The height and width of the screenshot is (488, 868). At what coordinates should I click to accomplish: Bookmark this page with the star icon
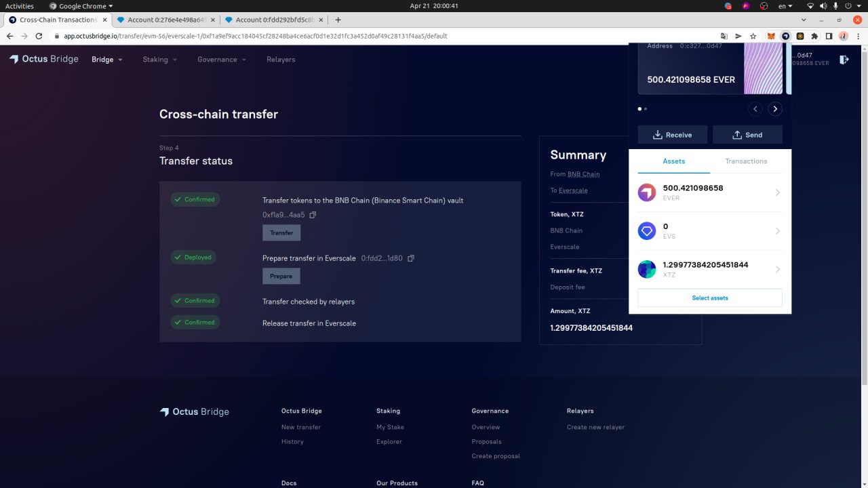coord(753,36)
